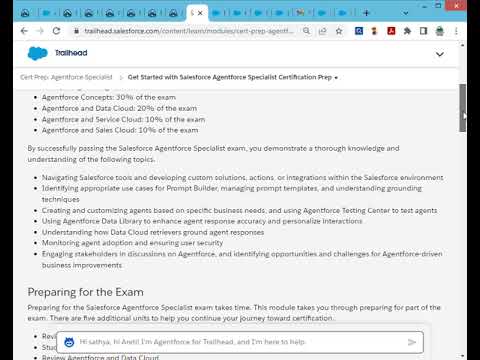The width and height of the screenshot is (480, 360).
Task: View site info via the lock icon
Action: click(76, 31)
